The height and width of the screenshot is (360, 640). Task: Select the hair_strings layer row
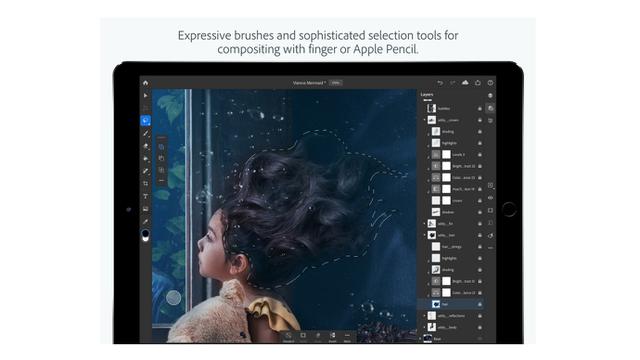pyautogui.click(x=452, y=247)
